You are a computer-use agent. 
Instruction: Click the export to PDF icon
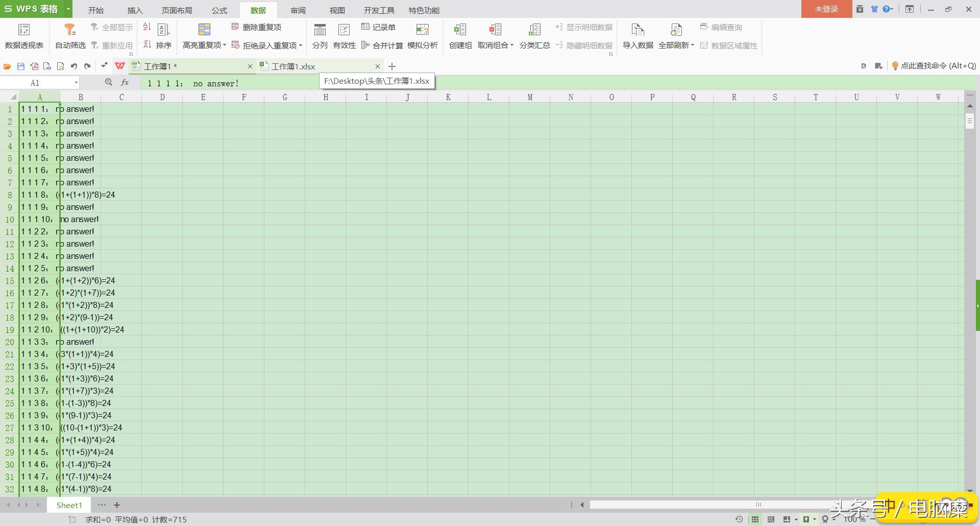34,66
